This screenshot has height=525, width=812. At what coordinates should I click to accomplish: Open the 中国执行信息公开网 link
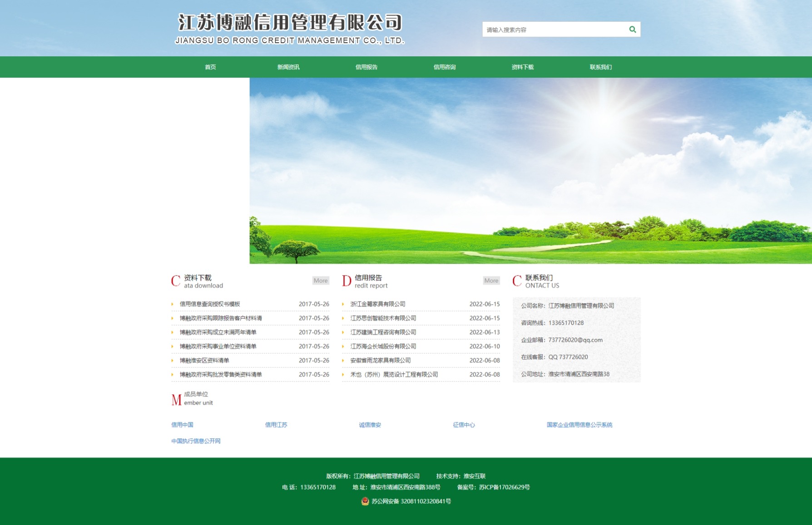click(x=196, y=441)
